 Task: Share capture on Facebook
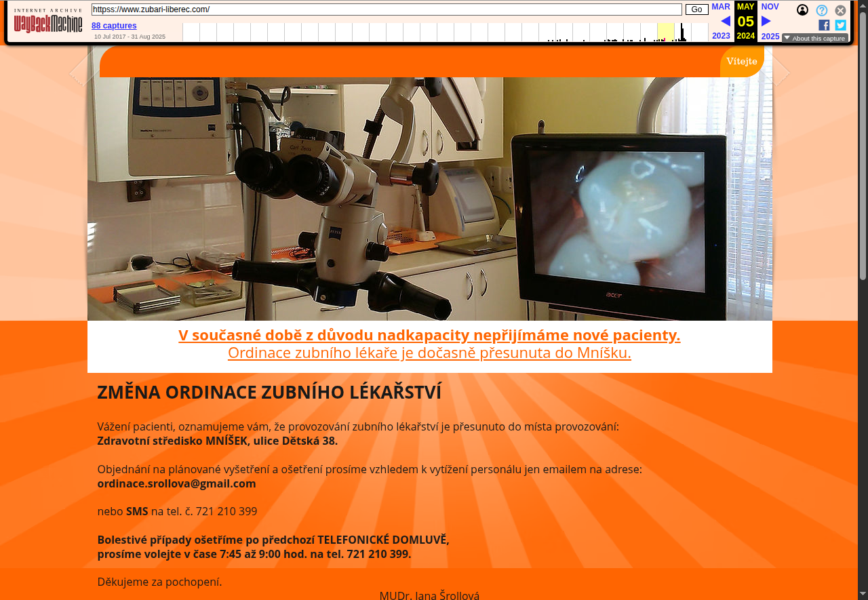point(824,25)
